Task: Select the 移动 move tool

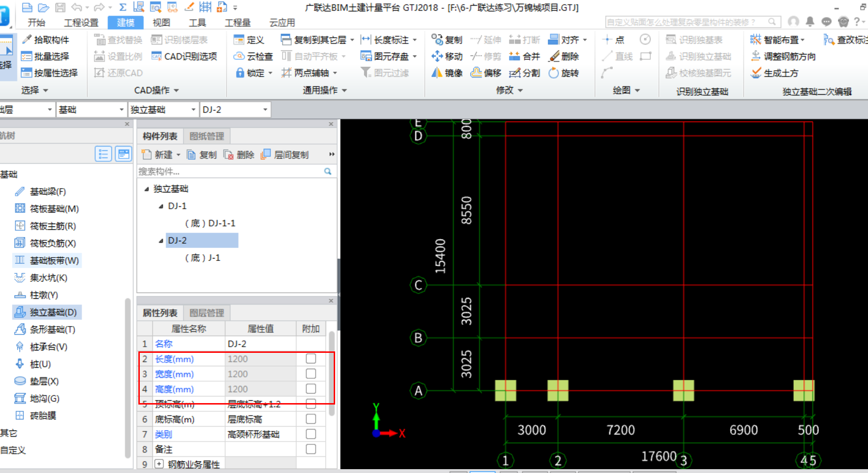Action: [x=447, y=56]
